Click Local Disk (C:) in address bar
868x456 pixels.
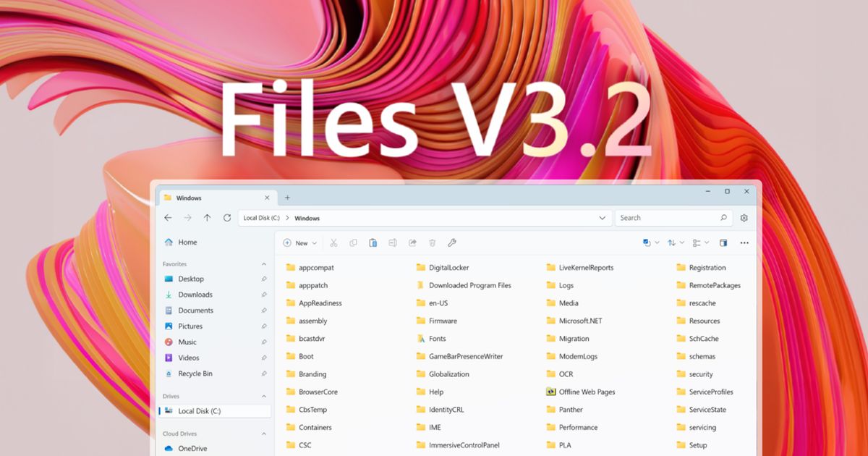(262, 218)
